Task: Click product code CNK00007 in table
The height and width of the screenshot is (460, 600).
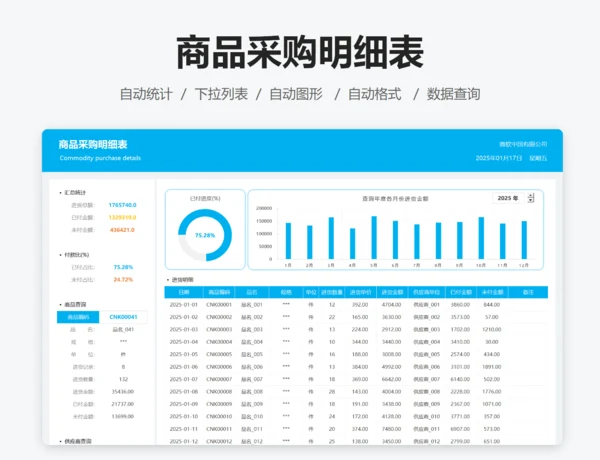Action: [219, 379]
